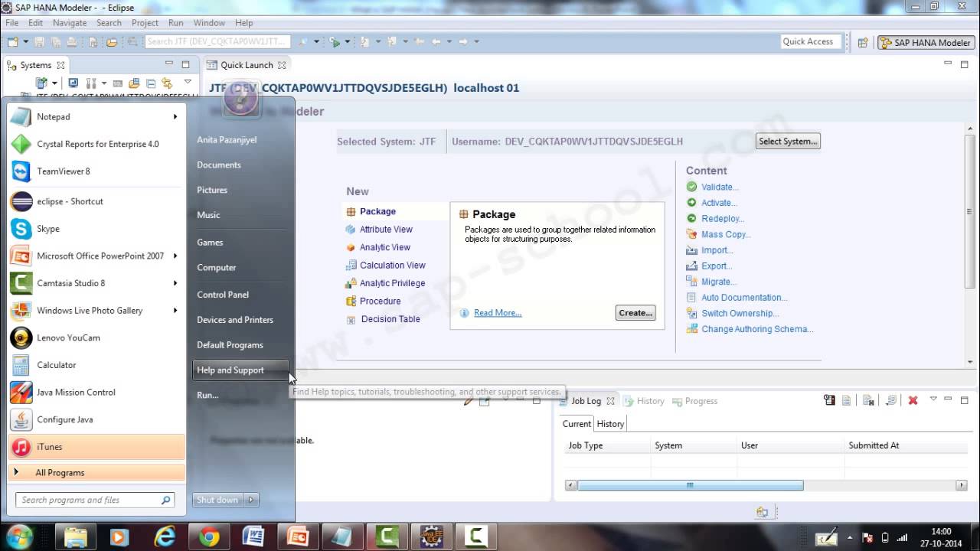Open the Shut down options arrow

(x=250, y=500)
